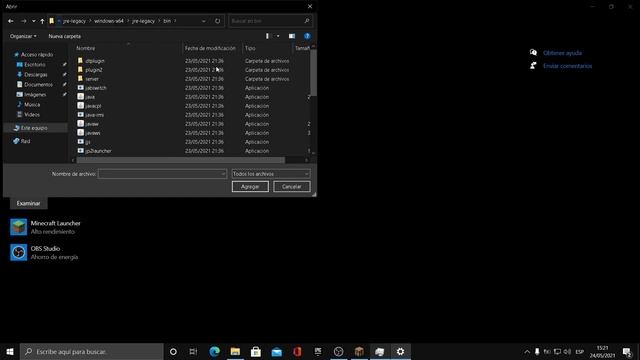Click the Cancelar button
The height and width of the screenshot is (360, 640).
coord(291,187)
